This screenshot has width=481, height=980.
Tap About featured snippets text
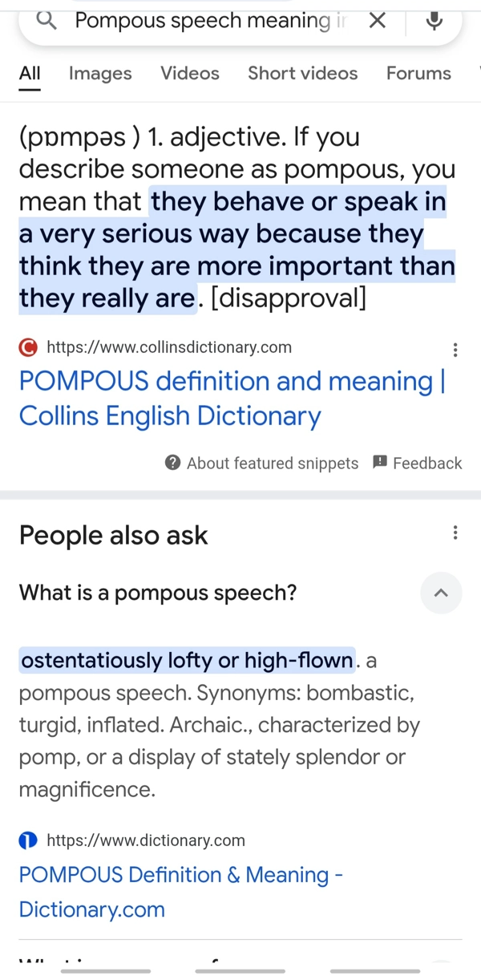pos(273,463)
